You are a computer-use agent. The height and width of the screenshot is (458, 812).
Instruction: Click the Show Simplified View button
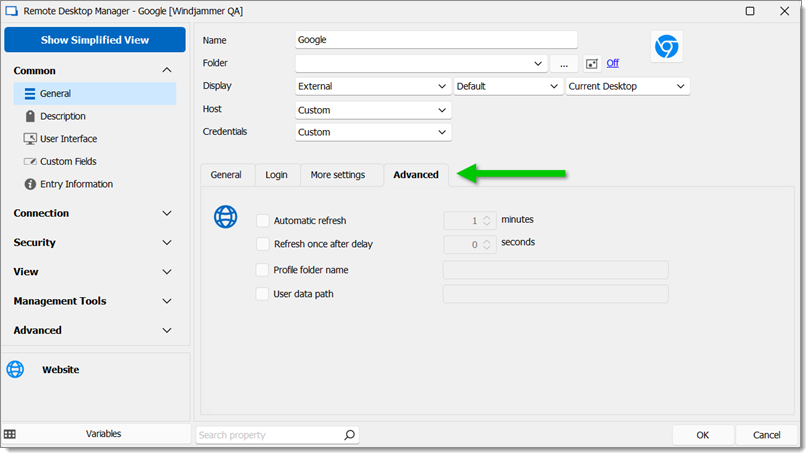(x=95, y=40)
